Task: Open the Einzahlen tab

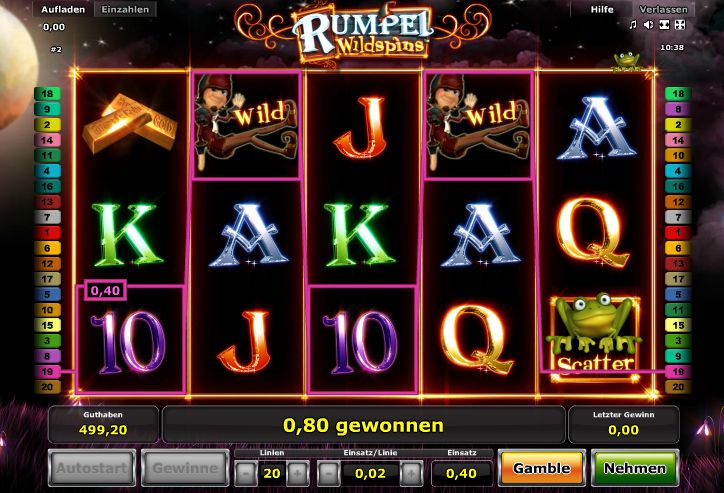Action: pyautogui.click(x=125, y=9)
